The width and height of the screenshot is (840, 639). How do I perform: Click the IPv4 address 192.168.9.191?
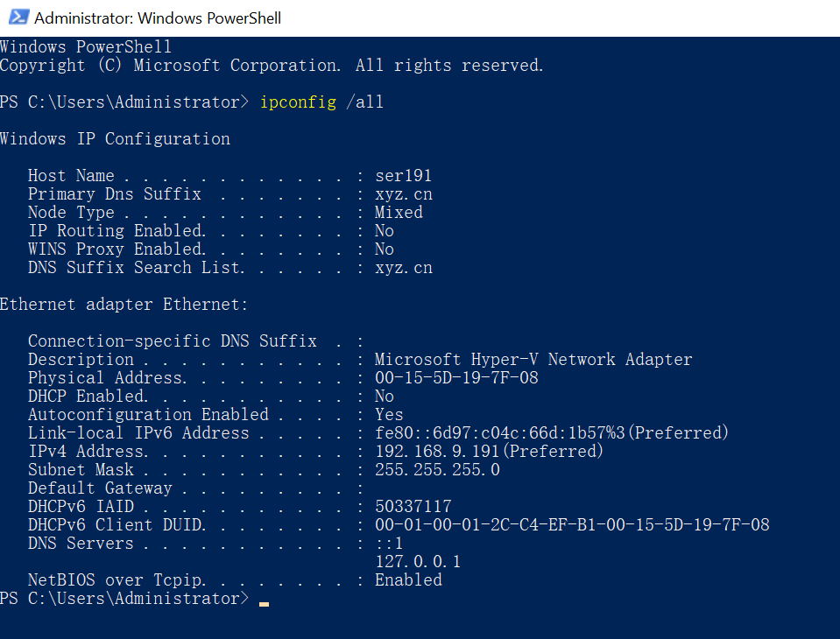pos(489,451)
